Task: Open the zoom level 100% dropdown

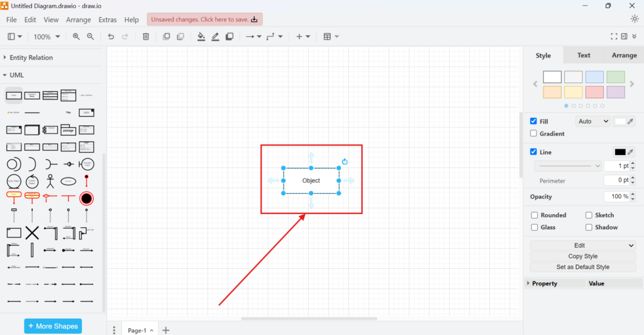Action: pyautogui.click(x=47, y=37)
